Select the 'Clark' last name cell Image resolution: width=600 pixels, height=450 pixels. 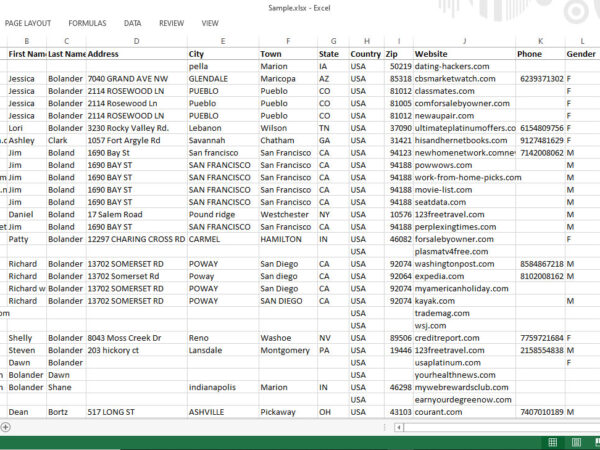[67, 140]
